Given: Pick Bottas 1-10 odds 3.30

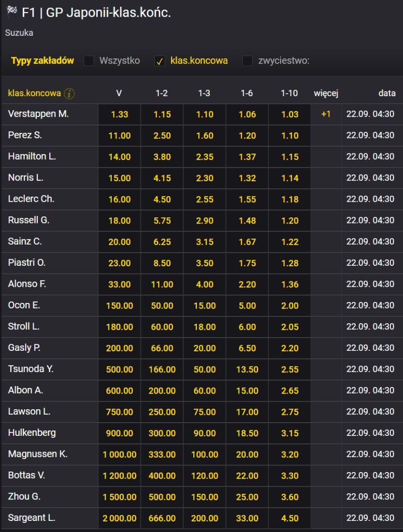Looking at the screenshot, I should [290, 476].
